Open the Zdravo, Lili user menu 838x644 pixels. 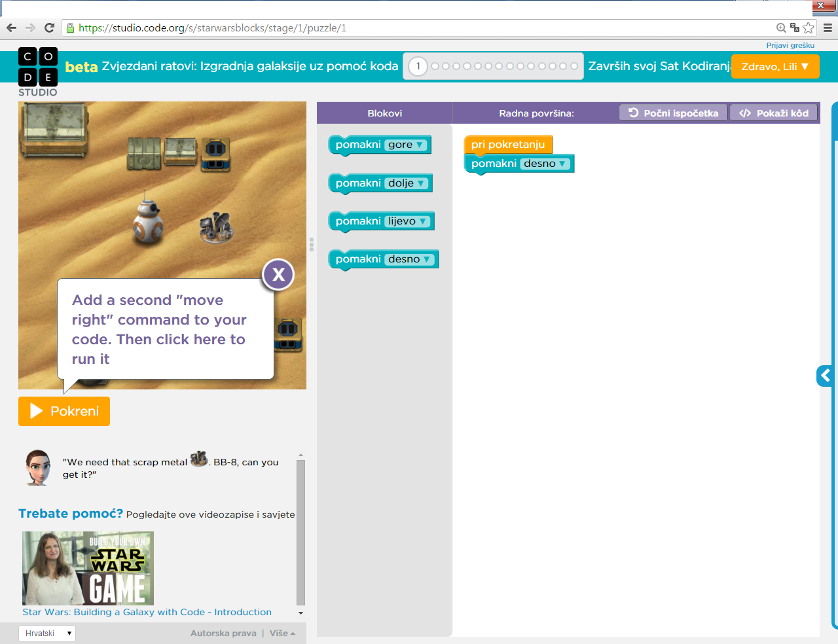tap(775, 66)
